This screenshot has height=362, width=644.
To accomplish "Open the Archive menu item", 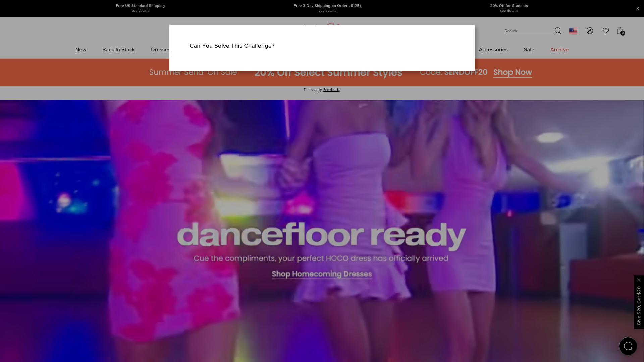I will [559, 50].
